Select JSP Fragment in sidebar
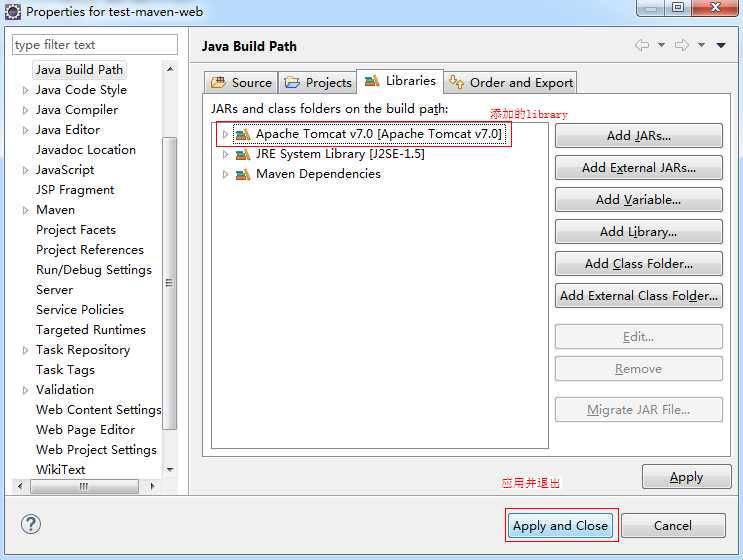743x560 pixels. click(x=75, y=190)
